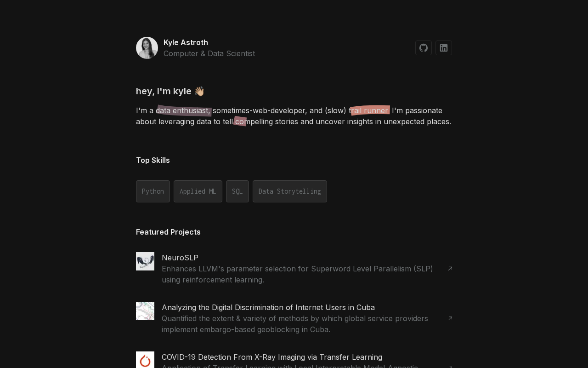The width and height of the screenshot is (588, 368).
Task: Click the waving hand emoji
Action: [x=199, y=91]
